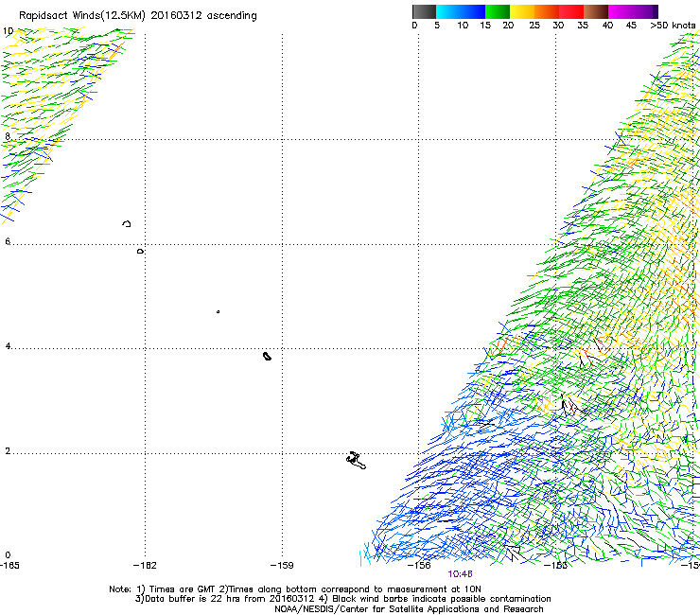Click the gray 0-5 knots color swatch
Viewport: 700px width, 615px height.
pos(424,11)
